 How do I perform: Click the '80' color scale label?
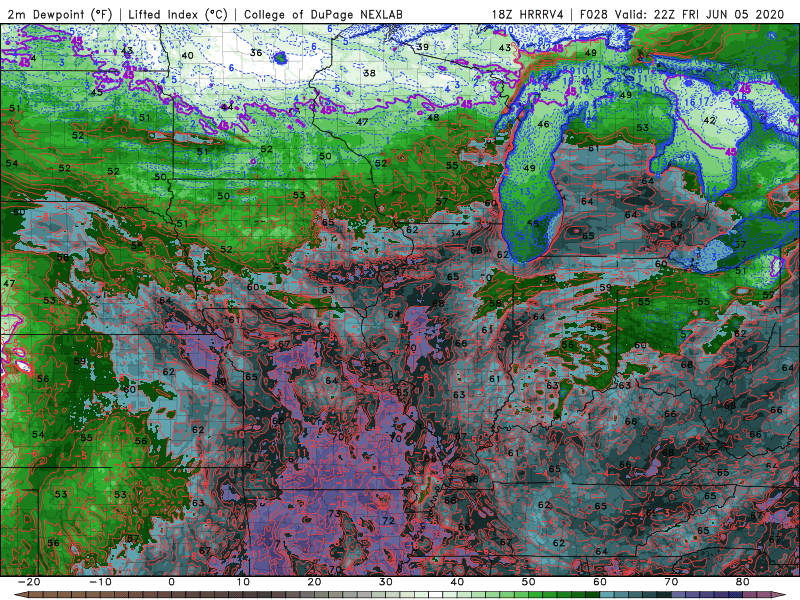[x=743, y=582]
